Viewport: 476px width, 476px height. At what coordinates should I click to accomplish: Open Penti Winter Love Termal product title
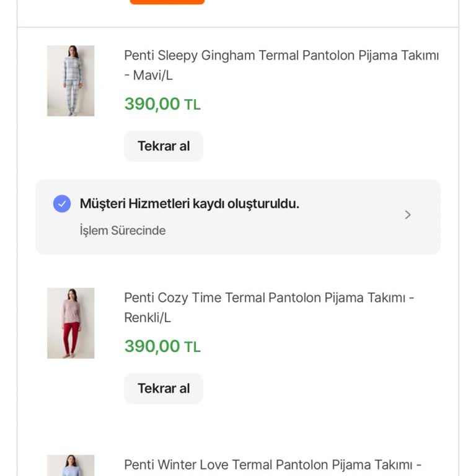273,465
